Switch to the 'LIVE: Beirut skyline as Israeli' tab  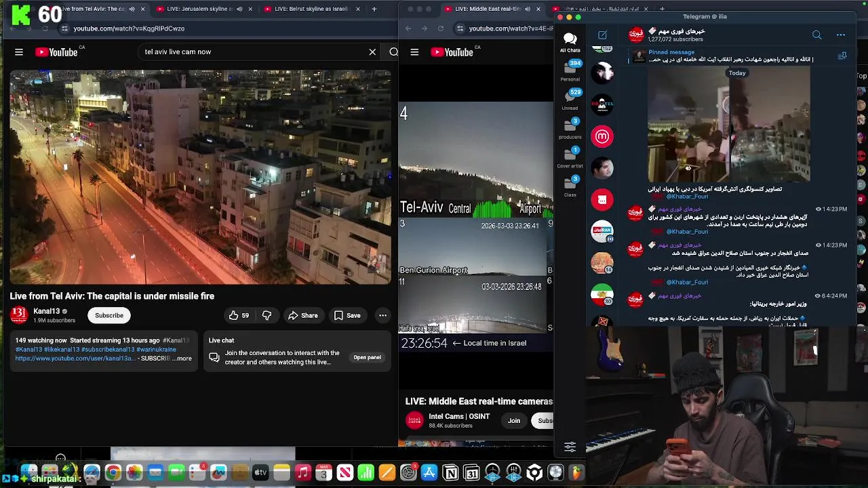pos(312,9)
